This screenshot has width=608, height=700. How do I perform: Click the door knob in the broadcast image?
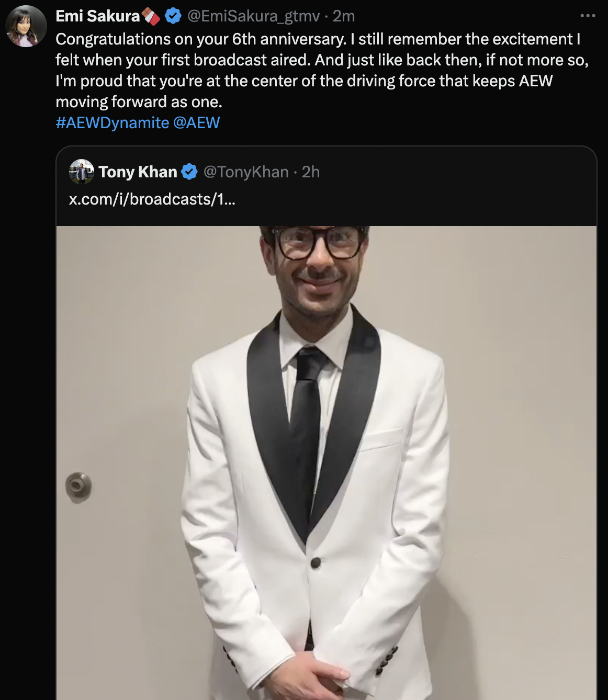click(78, 487)
